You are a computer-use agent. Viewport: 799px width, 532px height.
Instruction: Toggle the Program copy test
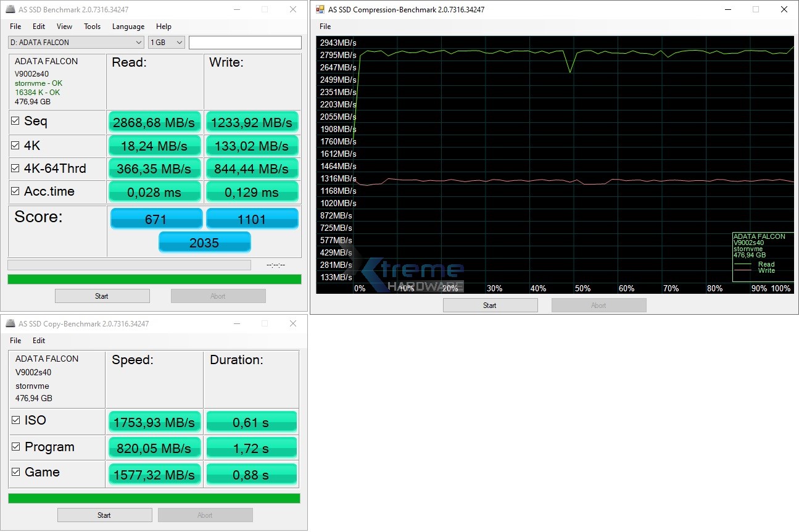point(14,446)
